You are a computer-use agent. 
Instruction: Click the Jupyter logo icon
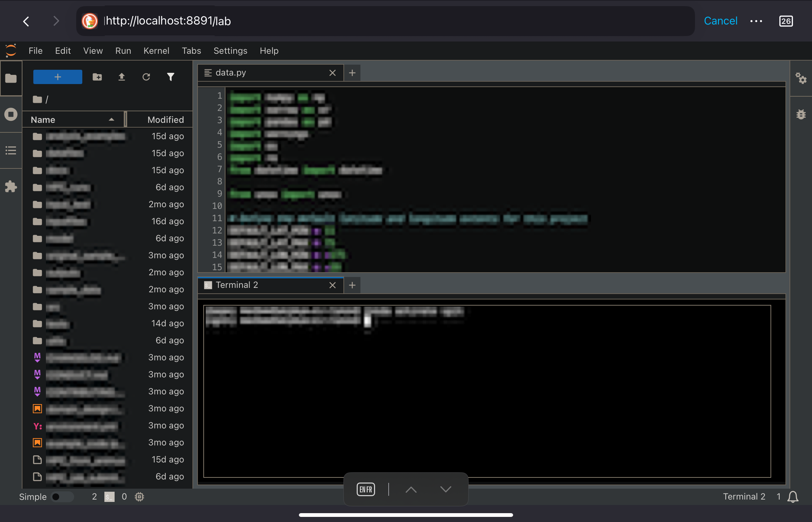pyautogui.click(x=11, y=51)
